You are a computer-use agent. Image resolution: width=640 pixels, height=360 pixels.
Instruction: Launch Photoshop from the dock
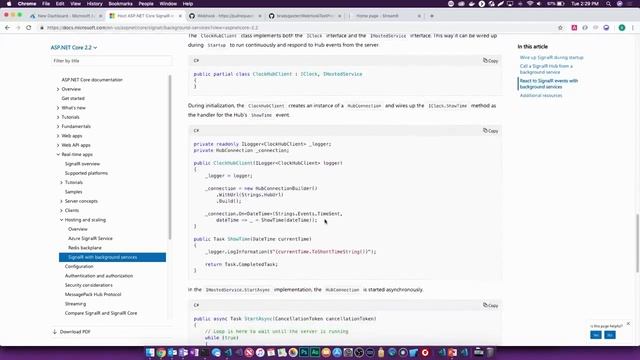click(x=304, y=352)
